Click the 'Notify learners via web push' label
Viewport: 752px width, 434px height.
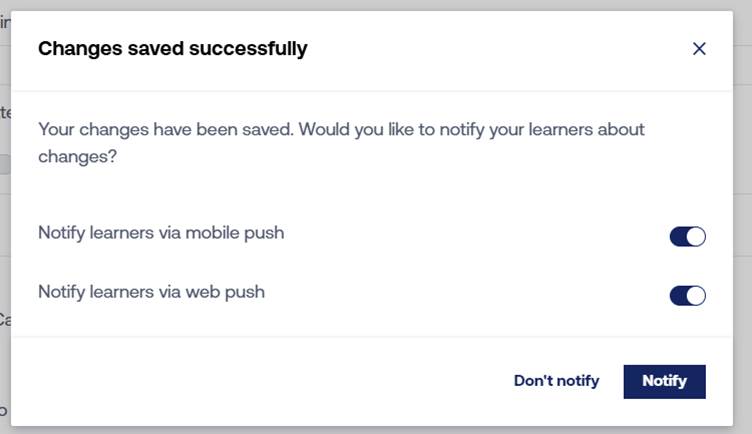(151, 293)
